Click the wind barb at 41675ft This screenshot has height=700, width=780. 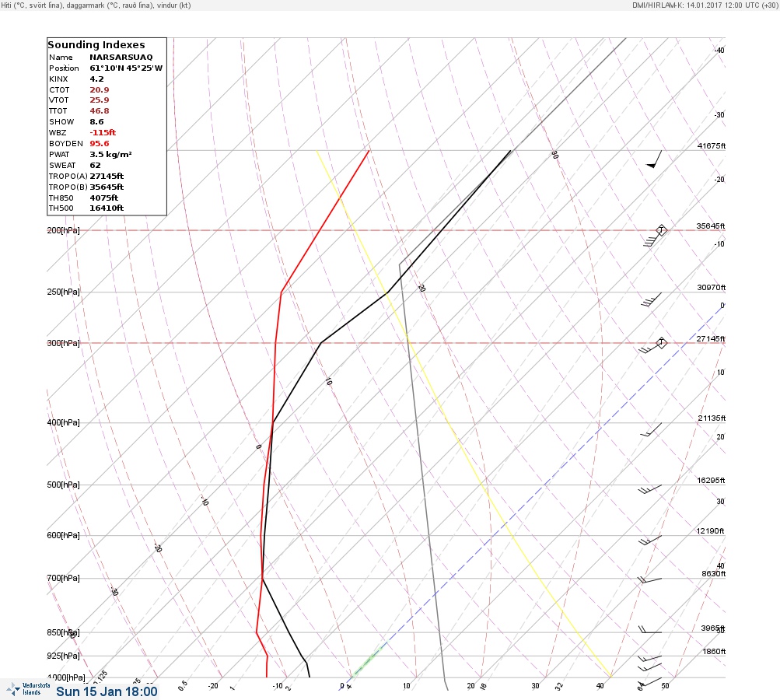click(654, 159)
